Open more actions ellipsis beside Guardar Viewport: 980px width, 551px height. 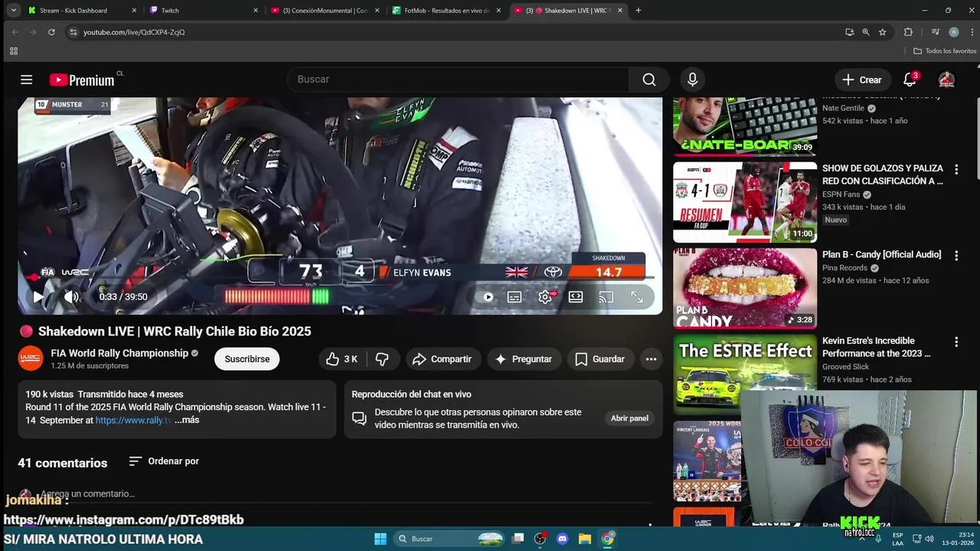pos(651,359)
